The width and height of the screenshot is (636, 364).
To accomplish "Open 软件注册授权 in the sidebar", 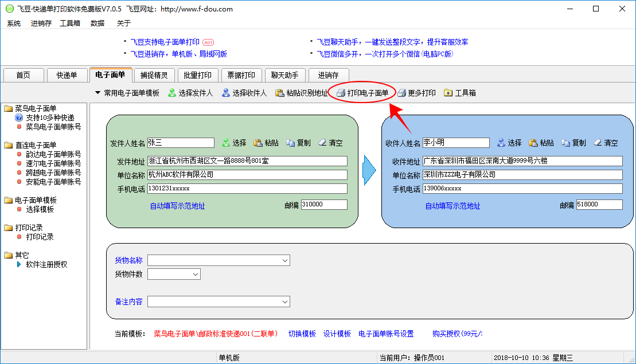I will pos(46,264).
